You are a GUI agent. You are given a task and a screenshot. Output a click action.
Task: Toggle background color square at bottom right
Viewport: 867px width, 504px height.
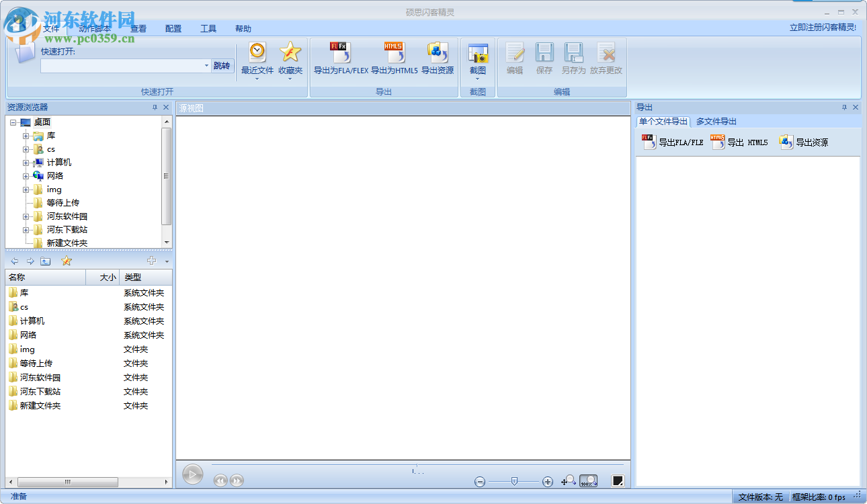[x=618, y=480]
